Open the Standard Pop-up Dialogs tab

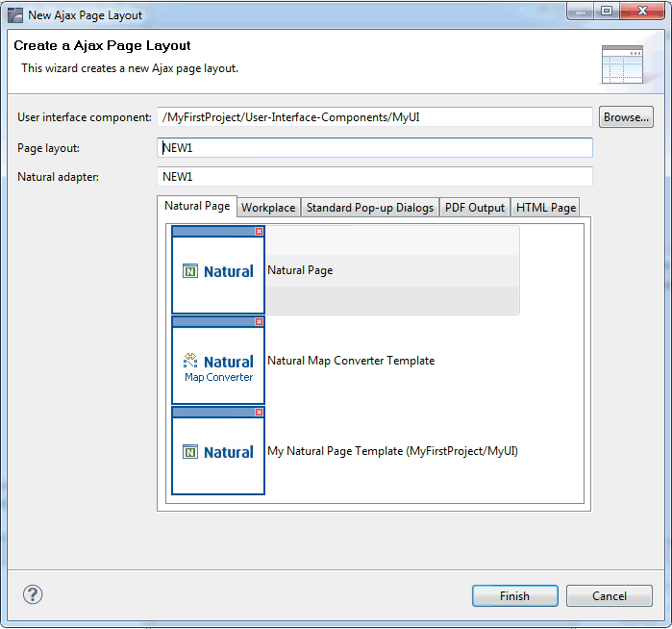370,208
